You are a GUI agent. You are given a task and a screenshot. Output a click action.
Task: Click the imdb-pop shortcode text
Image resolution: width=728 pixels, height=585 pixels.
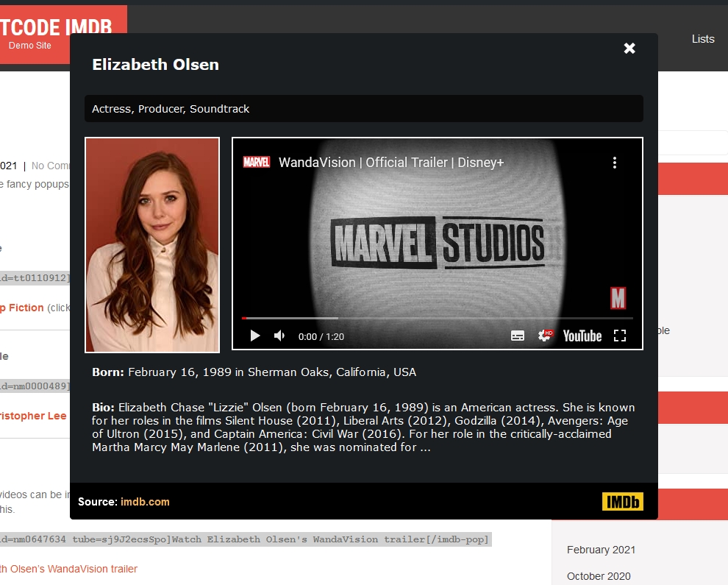pos(245,539)
